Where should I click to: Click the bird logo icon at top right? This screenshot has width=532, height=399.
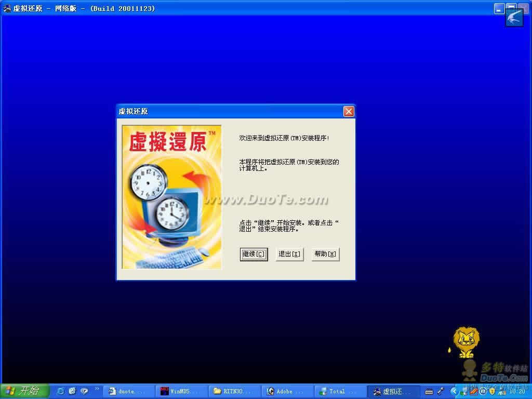click(514, 17)
